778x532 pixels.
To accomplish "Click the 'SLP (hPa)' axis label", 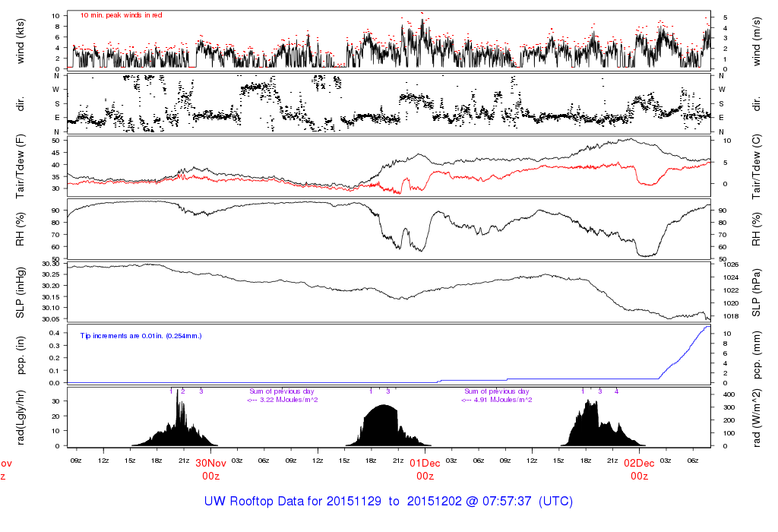I will pos(756,293).
